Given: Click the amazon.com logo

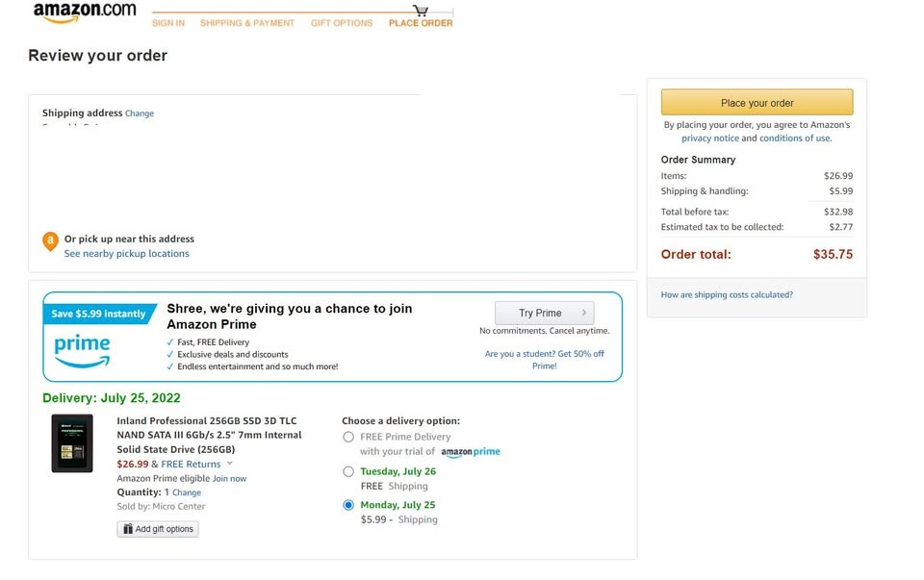Looking at the screenshot, I should pos(85,13).
